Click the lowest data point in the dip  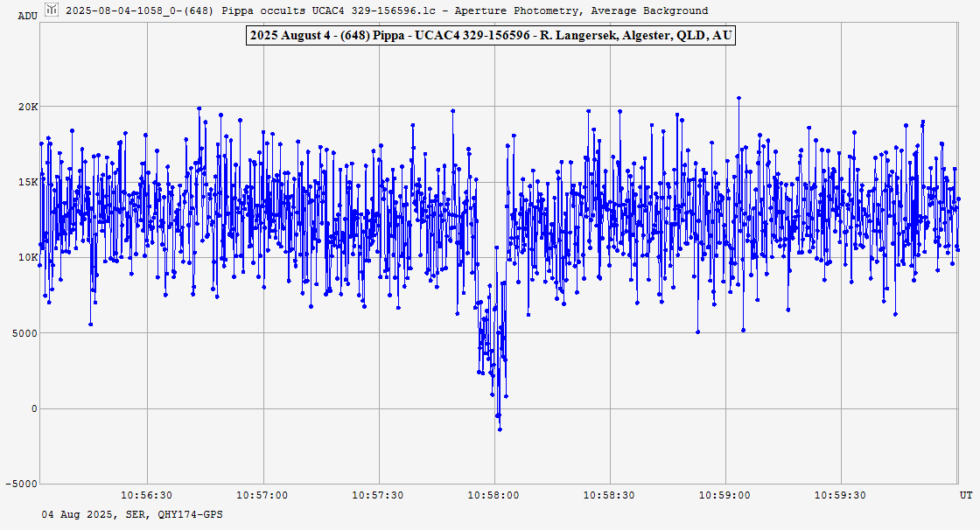pos(500,429)
